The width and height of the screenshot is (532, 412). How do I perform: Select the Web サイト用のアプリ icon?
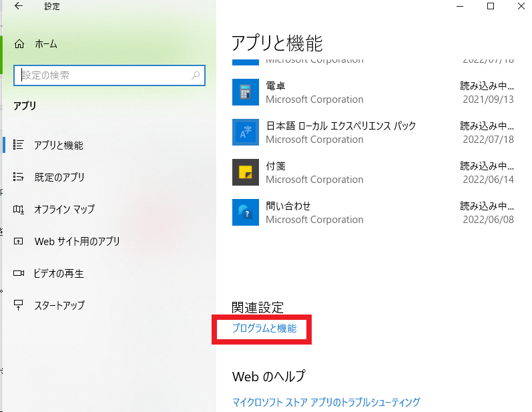[18, 241]
